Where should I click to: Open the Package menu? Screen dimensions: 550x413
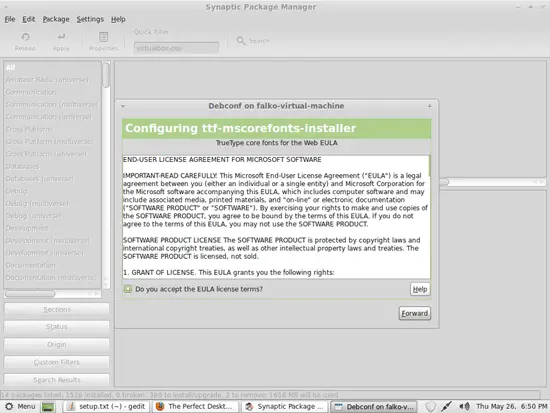click(56, 19)
